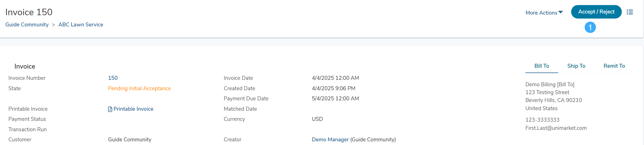
Task: Switch to the Remit To tab
Action: 614,66
